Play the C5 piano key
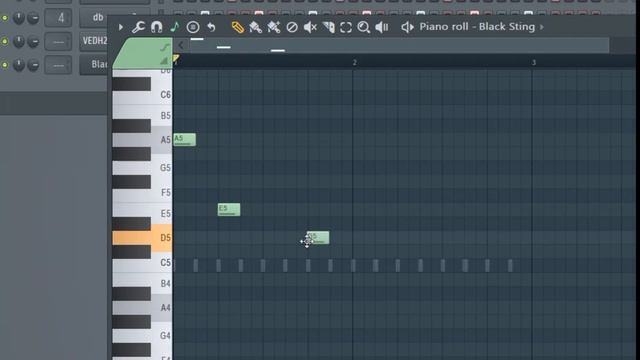The width and height of the screenshot is (640, 360). [x=142, y=262]
